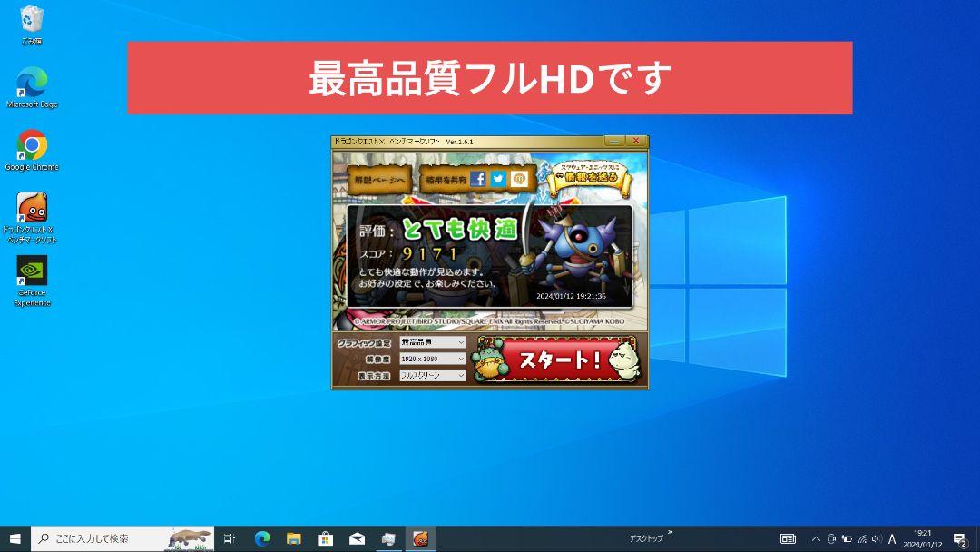This screenshot has height=552, width=980.
Task: Select the GeForce Experience desktop shortcut
Action: [x=32, y=281]
